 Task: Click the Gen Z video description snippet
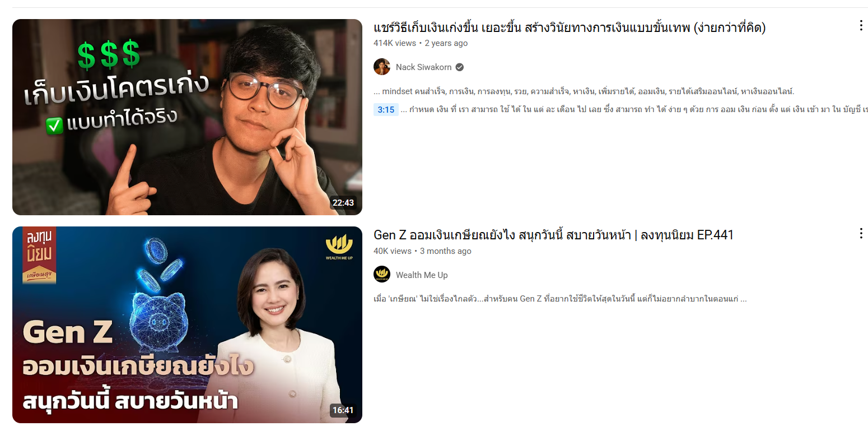pyautogui.click(x=560, y=299)
